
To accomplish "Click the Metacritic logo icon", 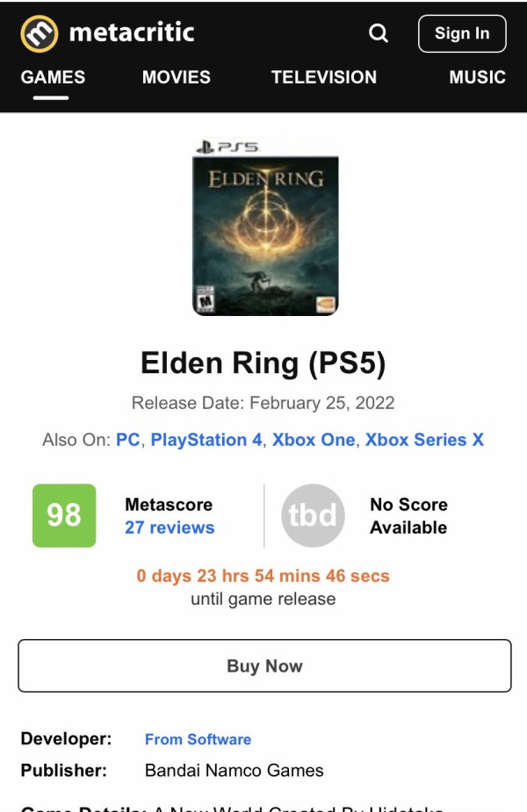I will (39, 33).
